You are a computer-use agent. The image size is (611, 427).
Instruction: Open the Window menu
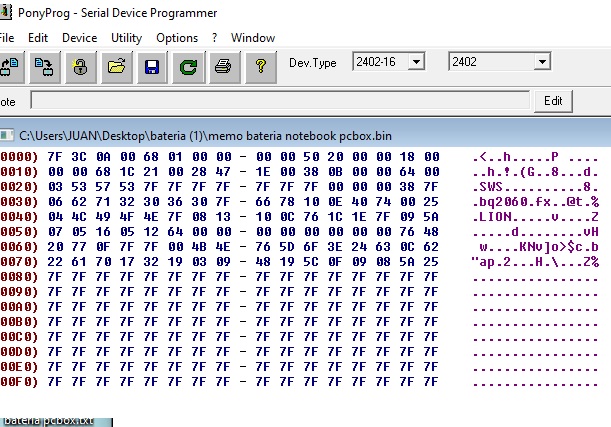tap(253, 38)
